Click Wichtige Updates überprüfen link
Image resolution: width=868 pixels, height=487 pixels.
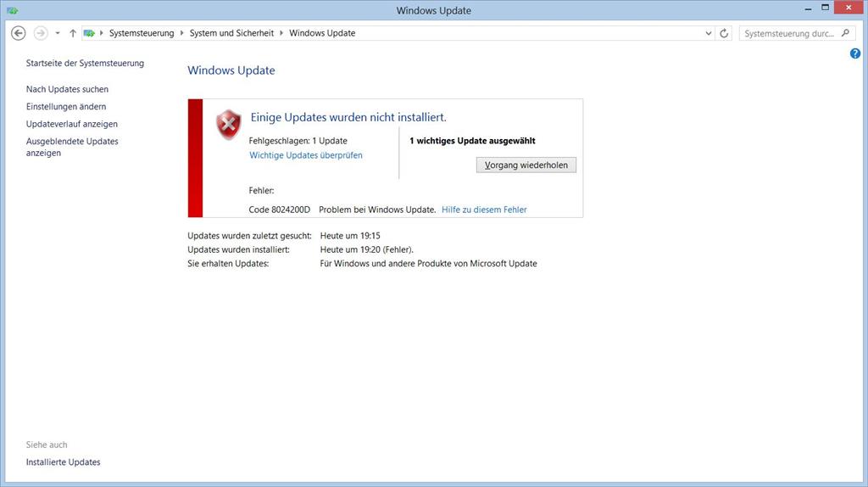pos(305,155)
